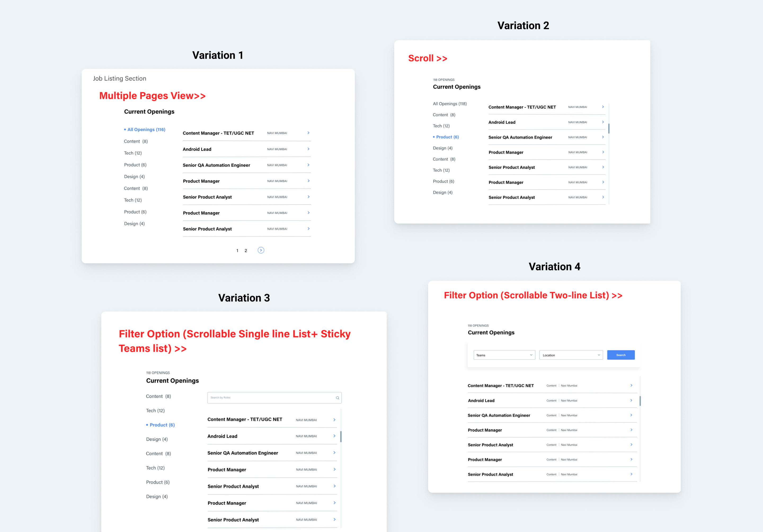The height and width of the screenshot is (532, 763).
Task: Open the Teams dropdown in Variation 4
Action: tap(504, 355)
